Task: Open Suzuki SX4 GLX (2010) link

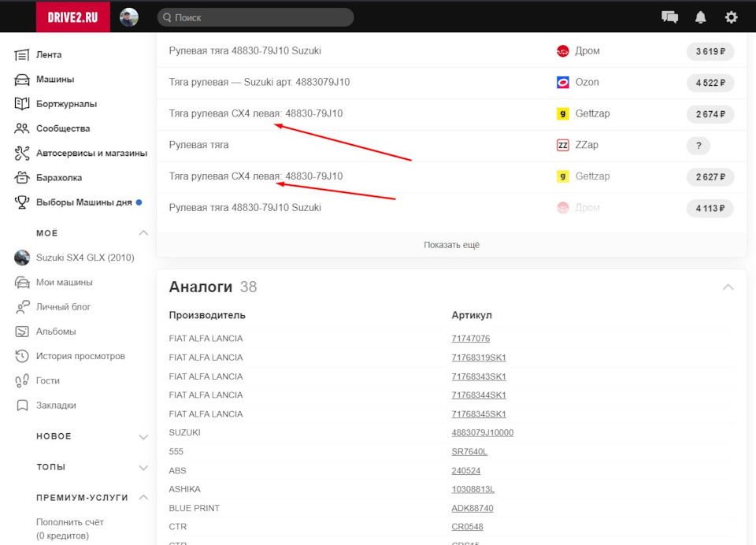Action: click(x=85, y=258)
